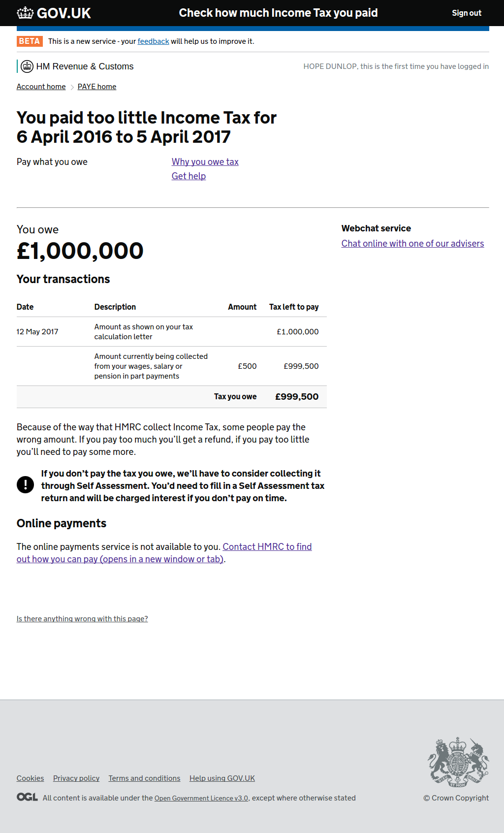Open Terms and conditions footer link
The image size is (504, 833).
[x=144, y=778]
